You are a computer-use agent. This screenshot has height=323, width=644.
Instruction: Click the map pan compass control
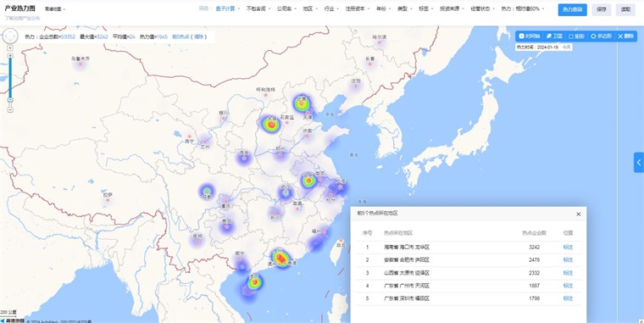pos(10,36)
